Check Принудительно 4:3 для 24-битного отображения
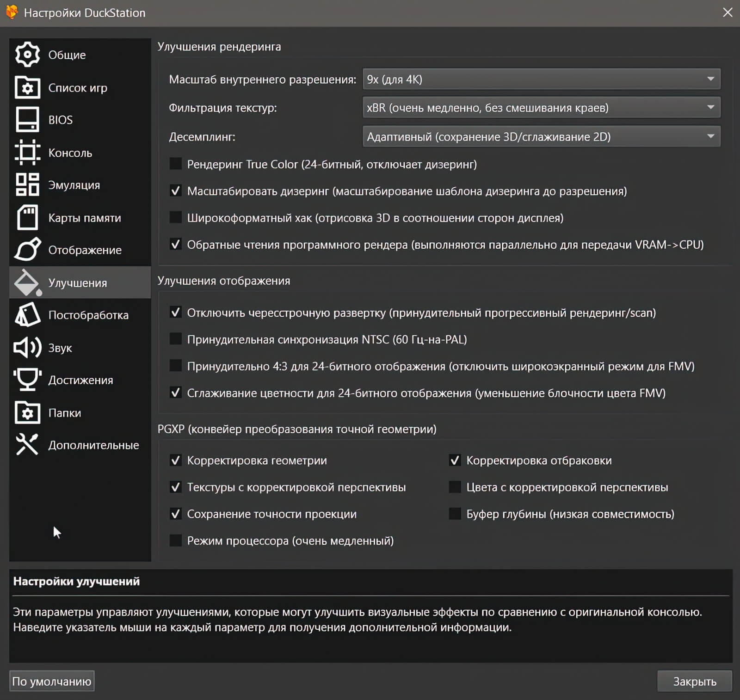The height and width of the screenshot is (700, 740). coord(176,366)
